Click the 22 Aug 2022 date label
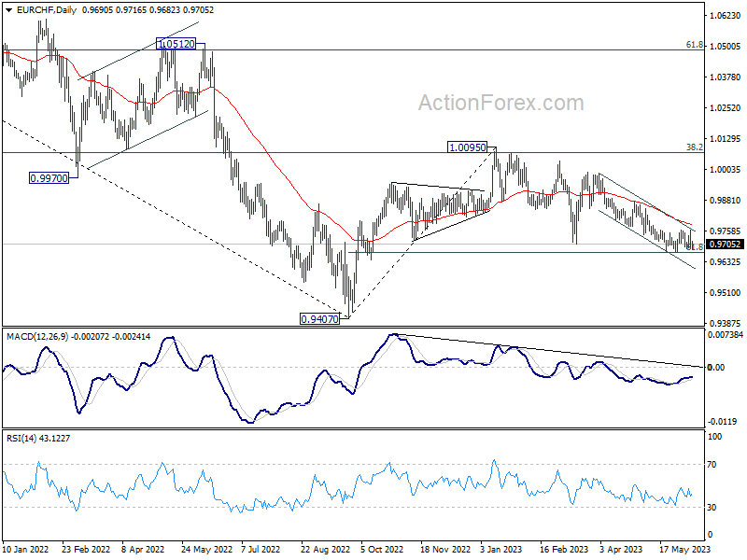Image resolution: width=747 pixels, height=560 pixels. tap(325, 549)
